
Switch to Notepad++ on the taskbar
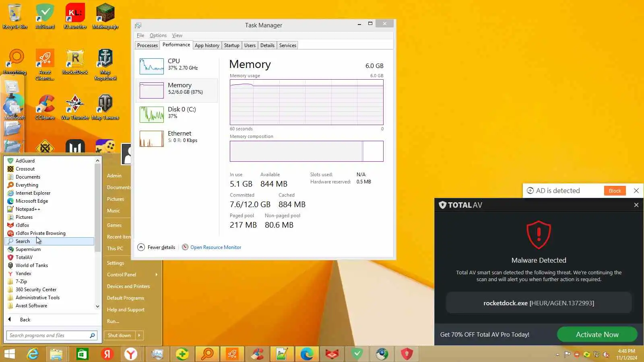pos(282,354)
